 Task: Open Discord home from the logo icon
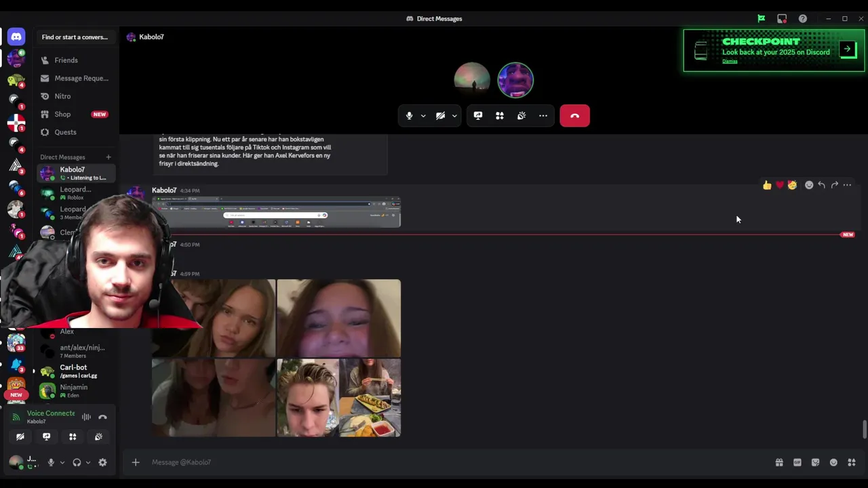click(16, 37)
